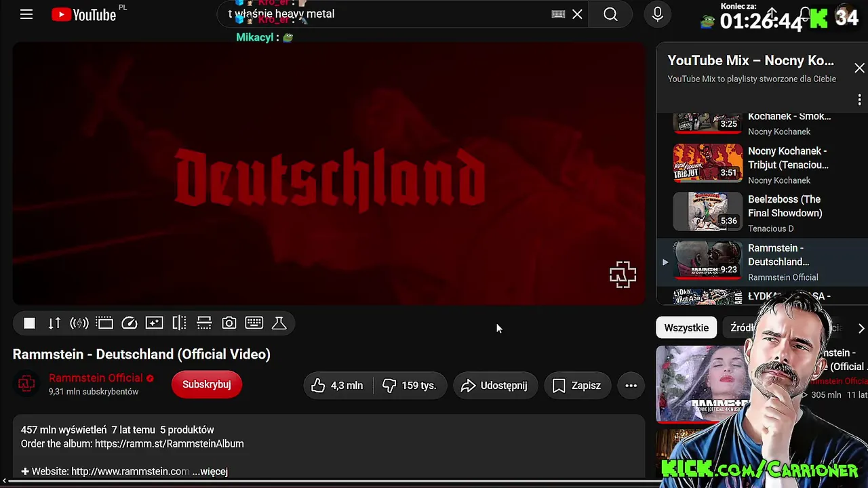The height and width of the screenshot is (488, 868).
Task: Open the Nocny Kochanek Tribjut thumbnail
Action: 707,163
